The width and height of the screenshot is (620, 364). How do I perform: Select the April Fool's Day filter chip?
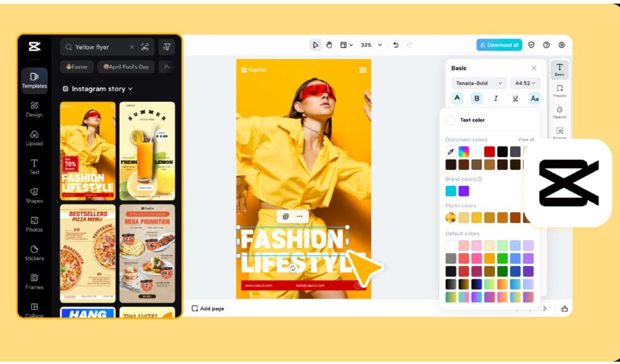click(x=125, y=67)
